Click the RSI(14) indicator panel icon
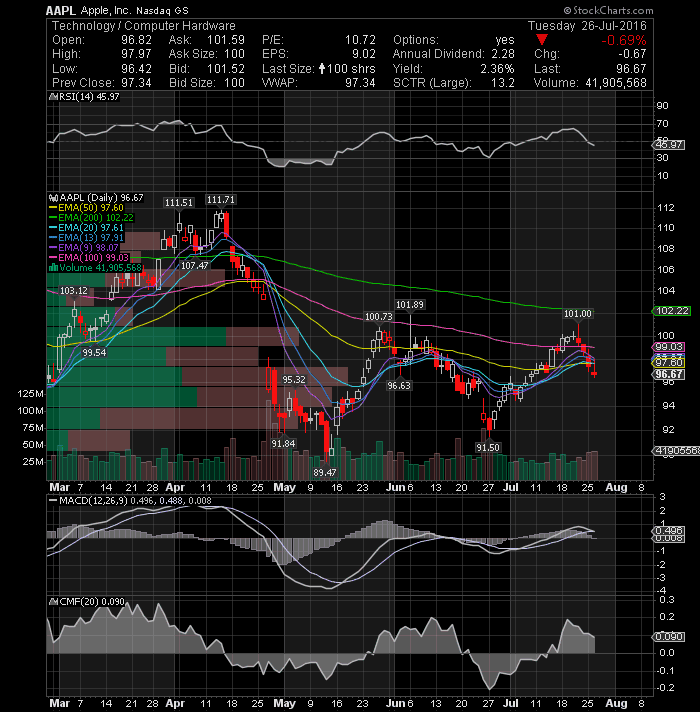Image resolution: width=700 pixels, height=712 pixels. (54, 97)
